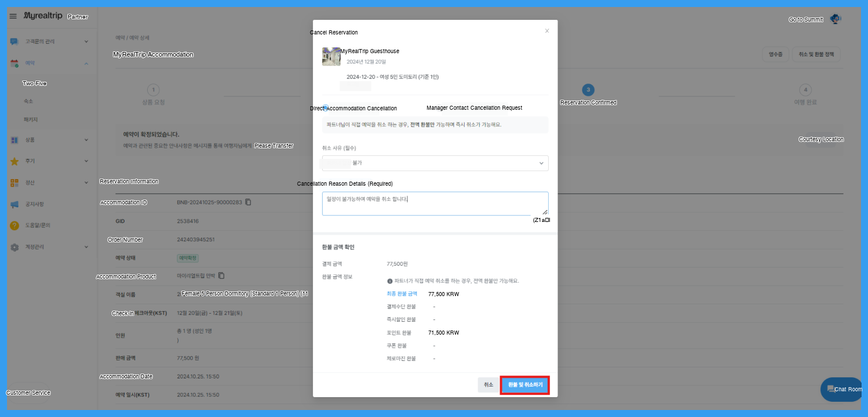
Task: Click the '예약 / 예약 상세' breadcrumb
Action: 132,37
